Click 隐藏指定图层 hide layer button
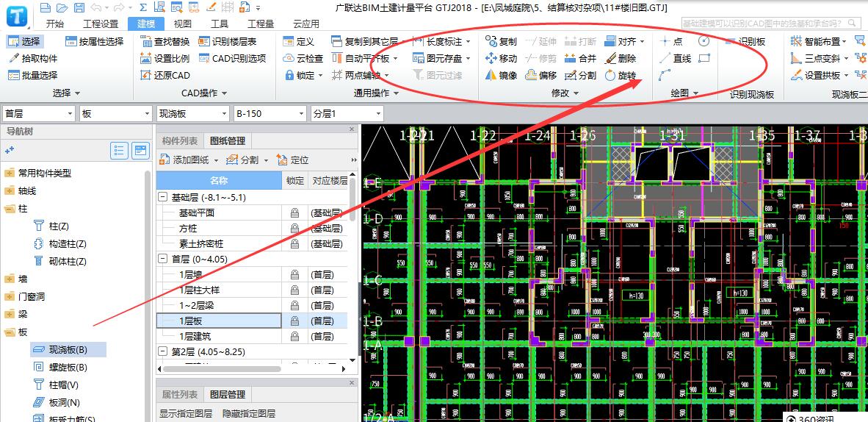 coord(249,413)
